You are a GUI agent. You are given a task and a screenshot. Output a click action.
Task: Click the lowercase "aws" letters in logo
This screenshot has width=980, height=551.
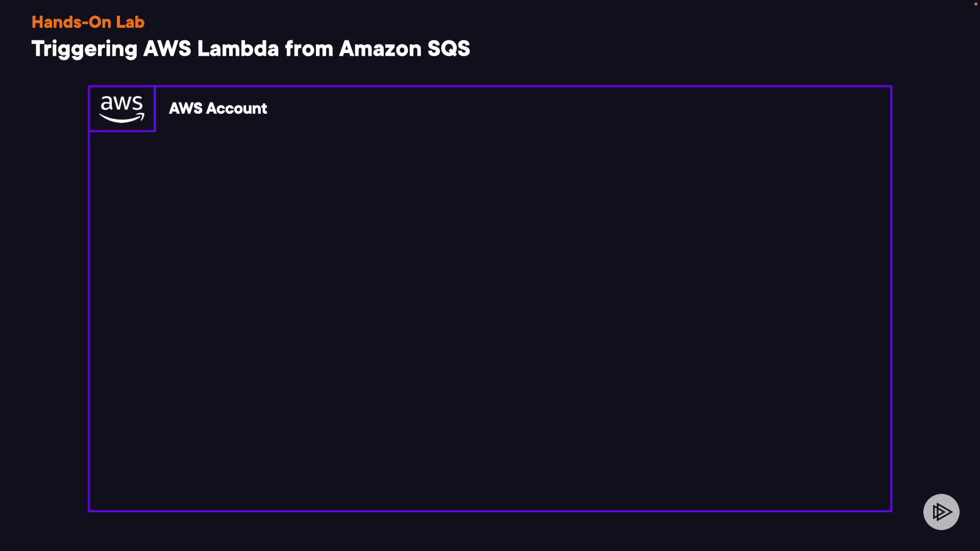click(x=121, y=103)
